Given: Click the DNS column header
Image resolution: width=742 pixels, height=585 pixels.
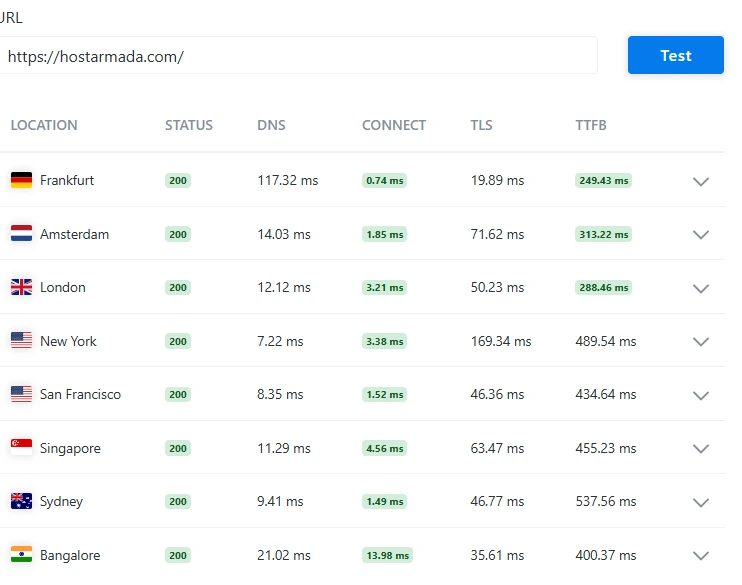Looking at the screenshot, I should click(271, 125).
